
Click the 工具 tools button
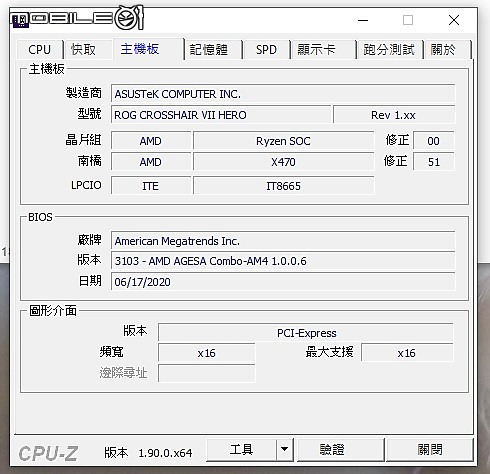(241, 450)
